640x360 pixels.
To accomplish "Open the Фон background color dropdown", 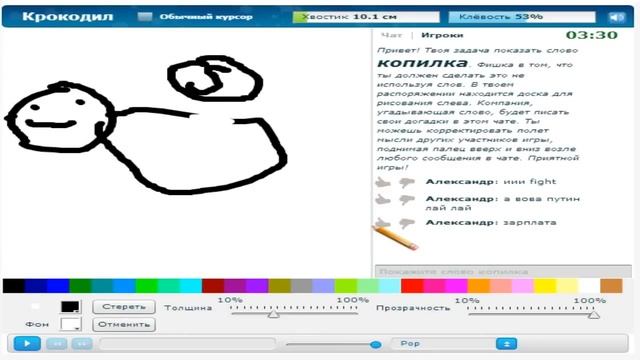I will click(x=70, y=324).
